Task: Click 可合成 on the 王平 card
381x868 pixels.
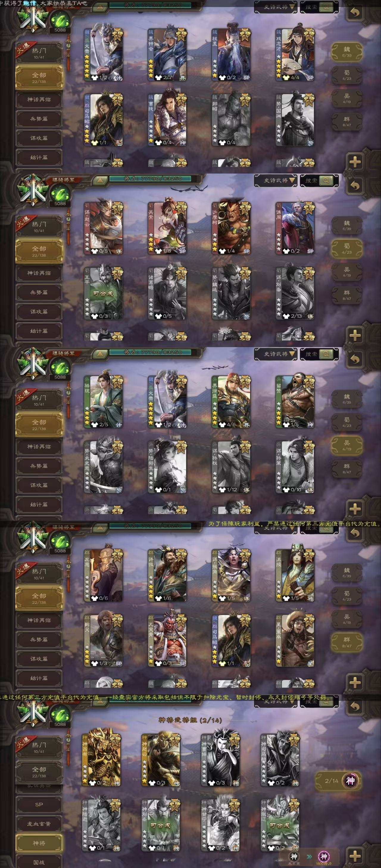Action: pyautogui.click(x=103, y=293)
